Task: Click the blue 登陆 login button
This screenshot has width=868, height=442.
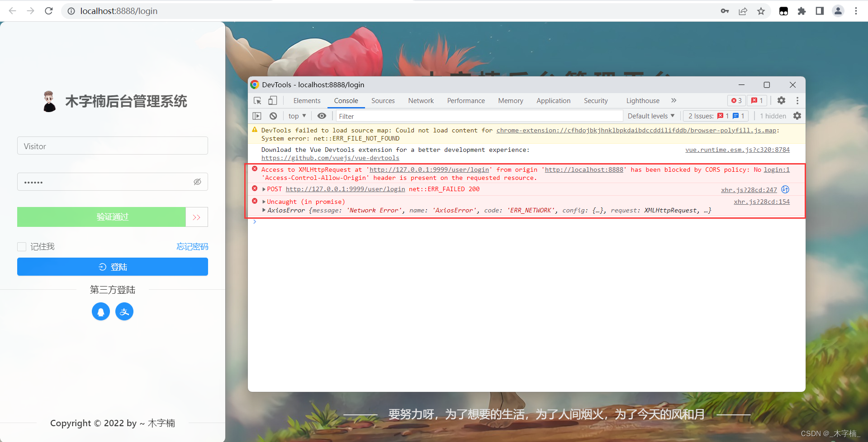Action: pyautogui.click(x=113, y=267)
